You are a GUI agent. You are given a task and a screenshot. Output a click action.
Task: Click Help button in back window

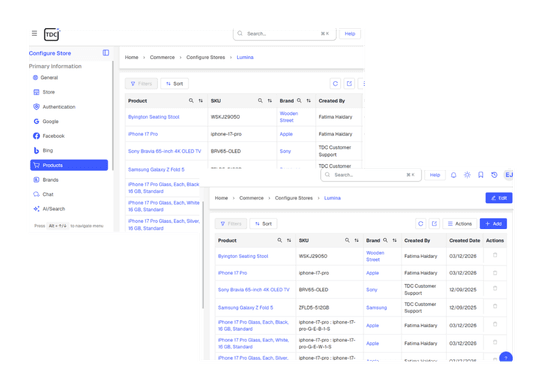(350, 33)
